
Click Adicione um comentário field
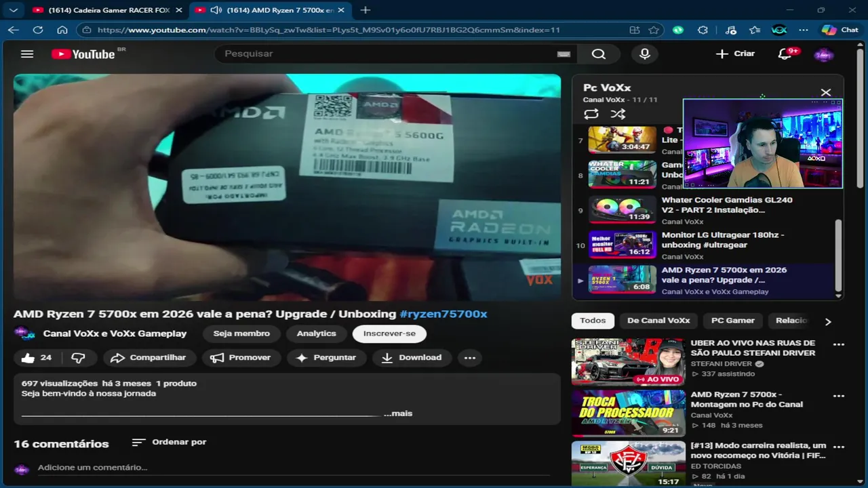click(293, 468)
